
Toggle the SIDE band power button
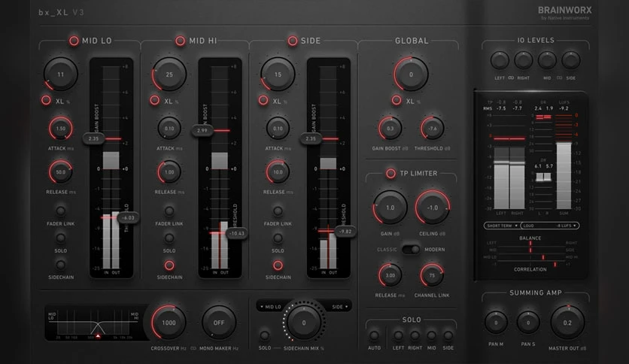(x=293, y=41)
